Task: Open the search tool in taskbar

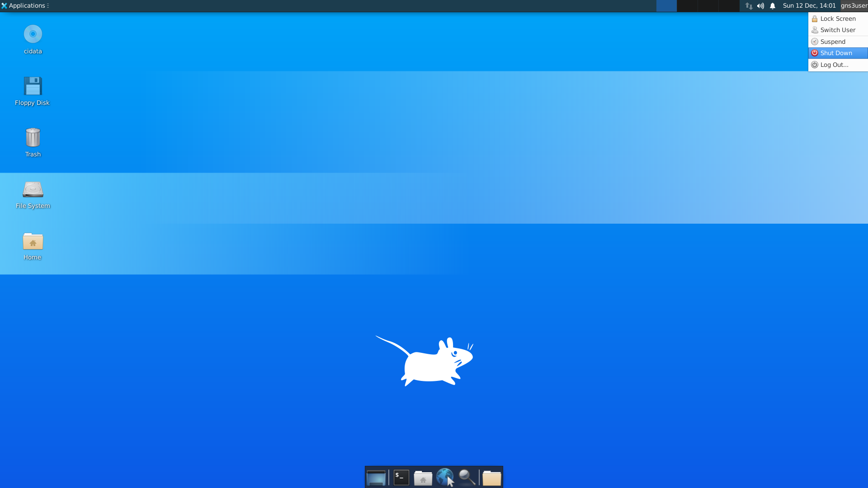Action: [467, 477]
